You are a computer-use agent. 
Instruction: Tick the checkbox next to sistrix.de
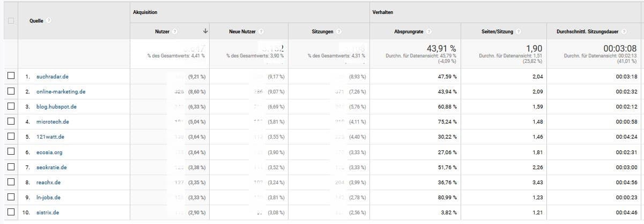pyautogui.click(x=11, y=213)
